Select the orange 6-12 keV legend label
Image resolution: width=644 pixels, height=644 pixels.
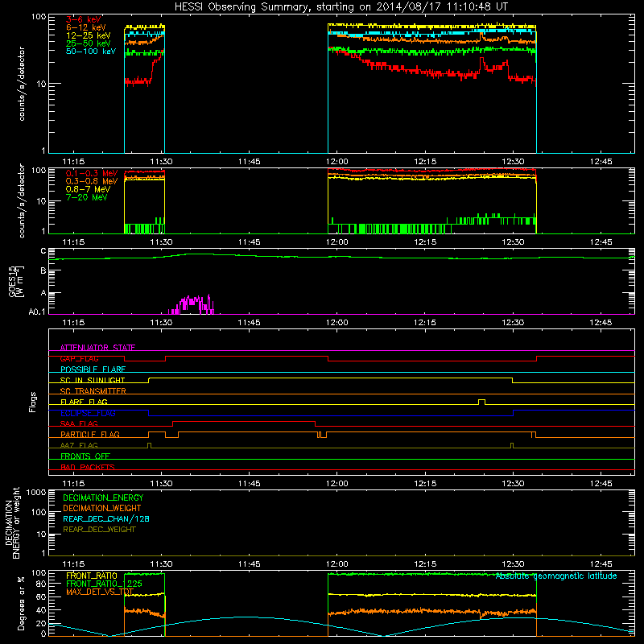[x=86, y=27]
